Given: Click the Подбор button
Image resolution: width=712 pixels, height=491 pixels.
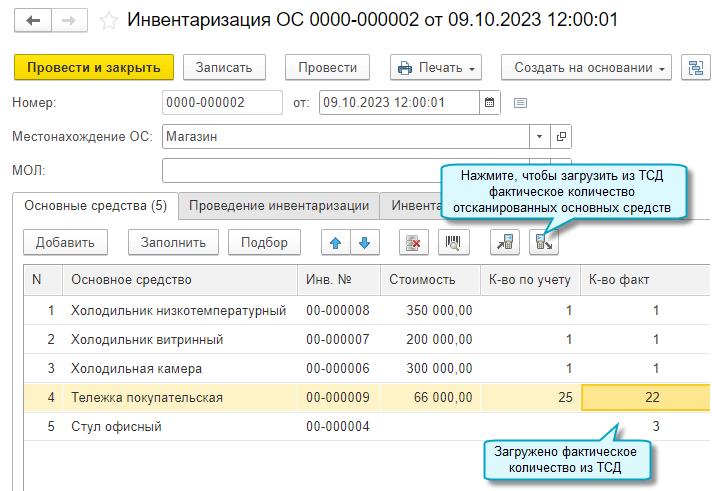Looking at the screenshot, I should coord(264,242).
